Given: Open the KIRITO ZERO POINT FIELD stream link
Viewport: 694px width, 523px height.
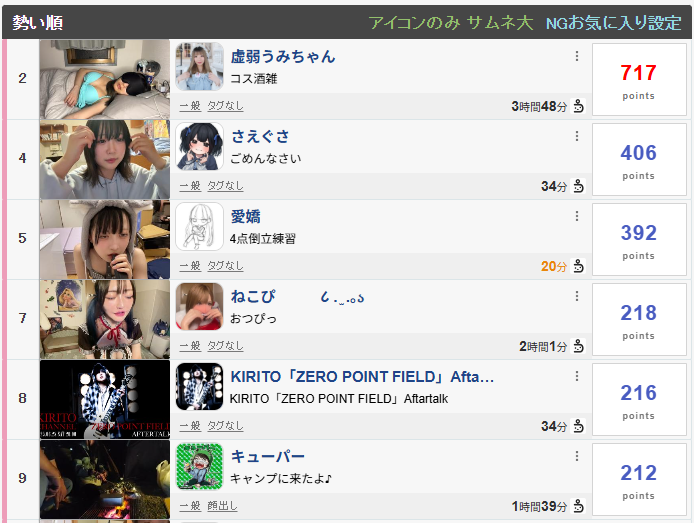Looking at the screenshot, I should click(x=362, y=377).
